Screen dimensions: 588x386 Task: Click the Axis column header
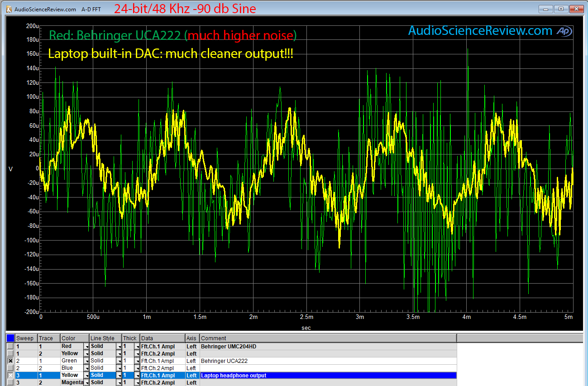click(x=192, y=338)
